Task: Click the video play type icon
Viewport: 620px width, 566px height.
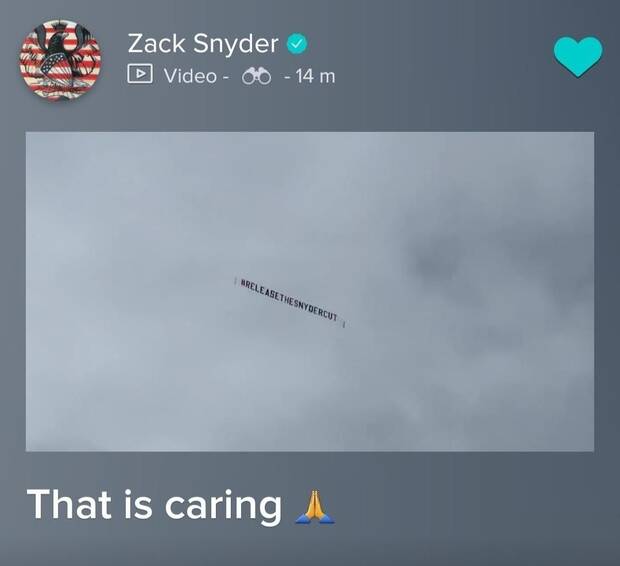Action: (140, 74)
